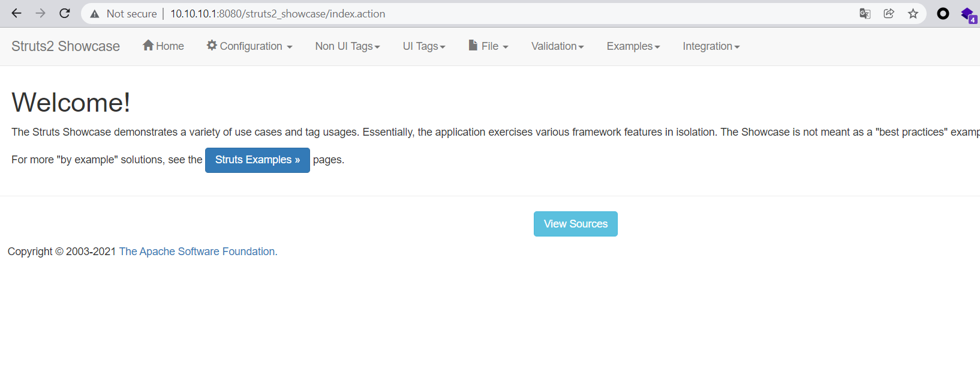
Task: Open the Validation dropdown menu
Action: (x=558, y=46)
